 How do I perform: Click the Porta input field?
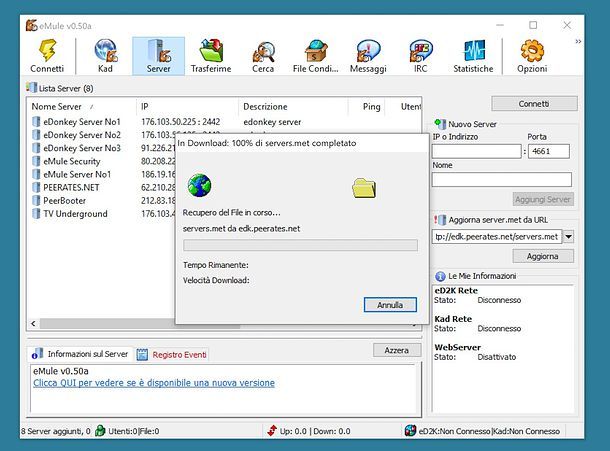[547, 151]
